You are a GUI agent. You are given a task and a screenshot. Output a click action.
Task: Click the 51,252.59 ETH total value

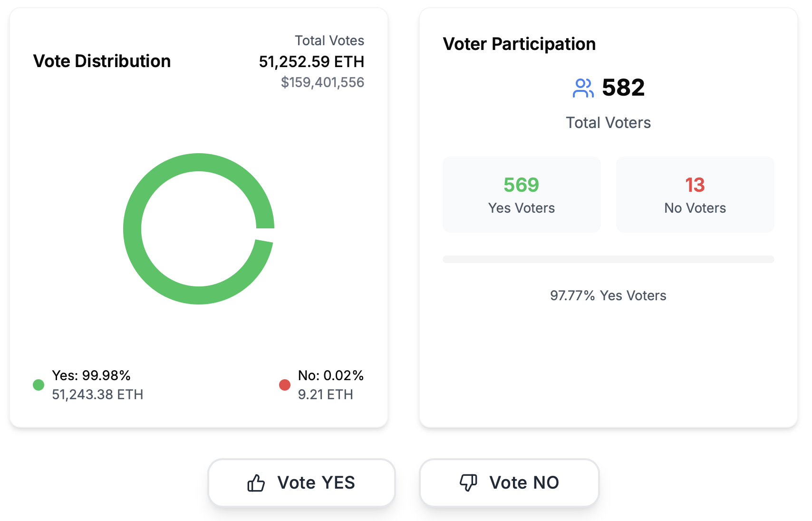pyautogui.click(x=311, y=62)
